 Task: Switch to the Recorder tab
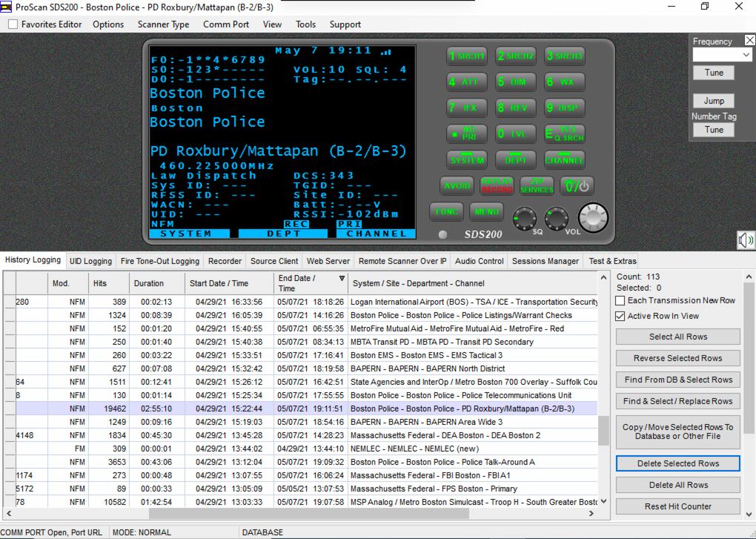225,260
